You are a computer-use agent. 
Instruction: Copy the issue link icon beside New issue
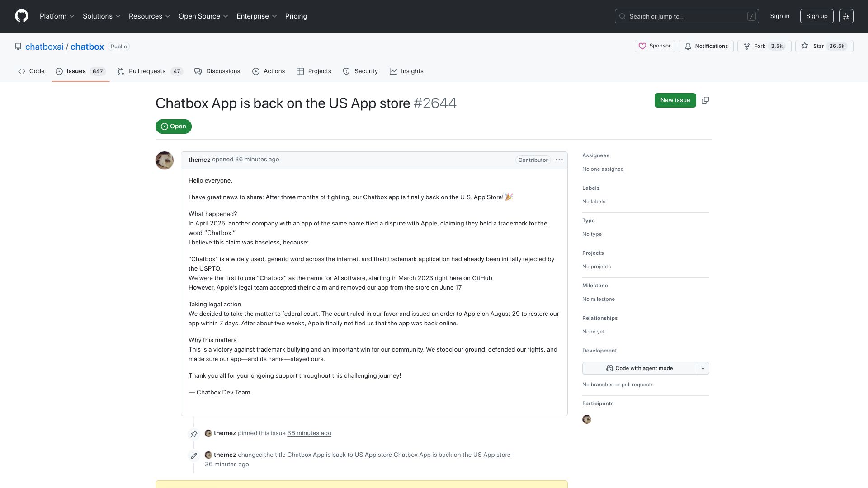coord(705,100)
